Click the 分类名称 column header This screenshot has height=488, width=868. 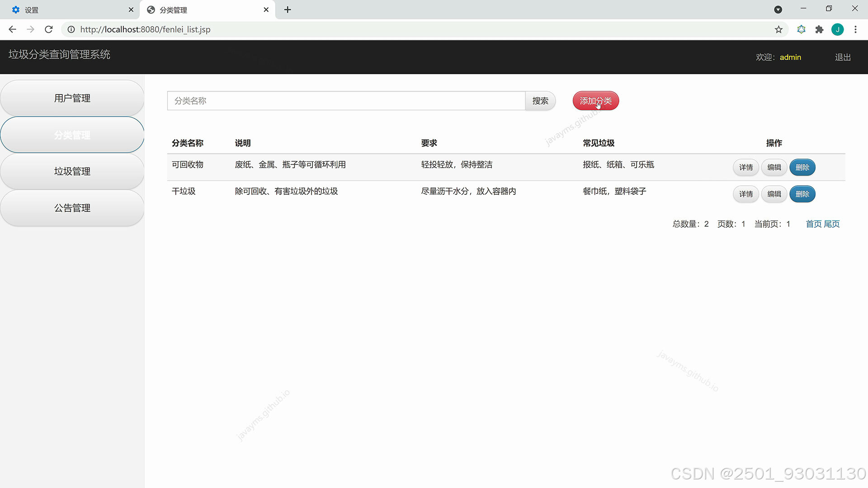[188, 143]
